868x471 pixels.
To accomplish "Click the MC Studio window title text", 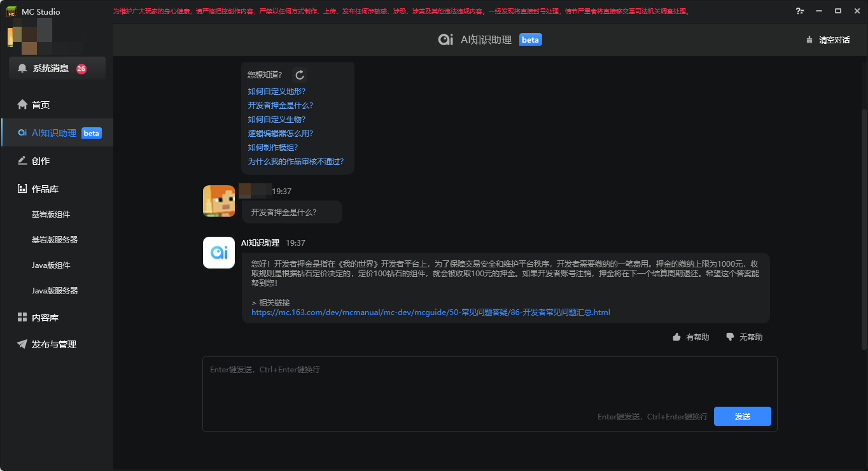I will (41, 11).
